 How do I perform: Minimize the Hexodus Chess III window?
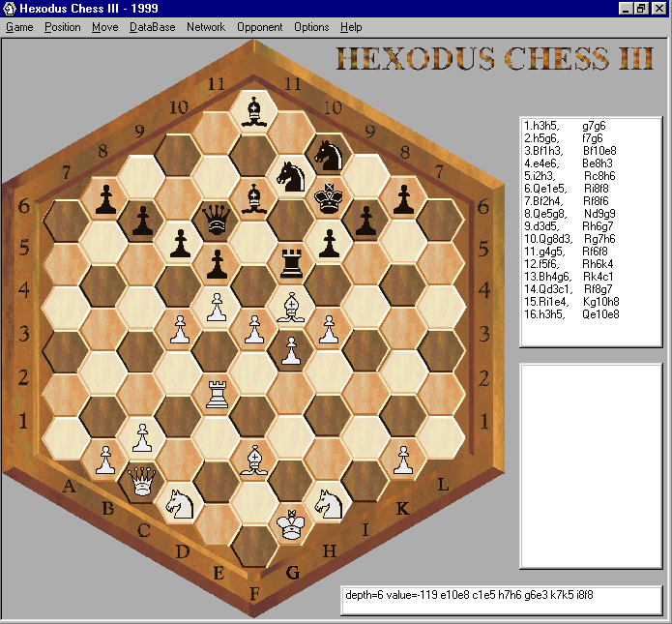point(627,9)
